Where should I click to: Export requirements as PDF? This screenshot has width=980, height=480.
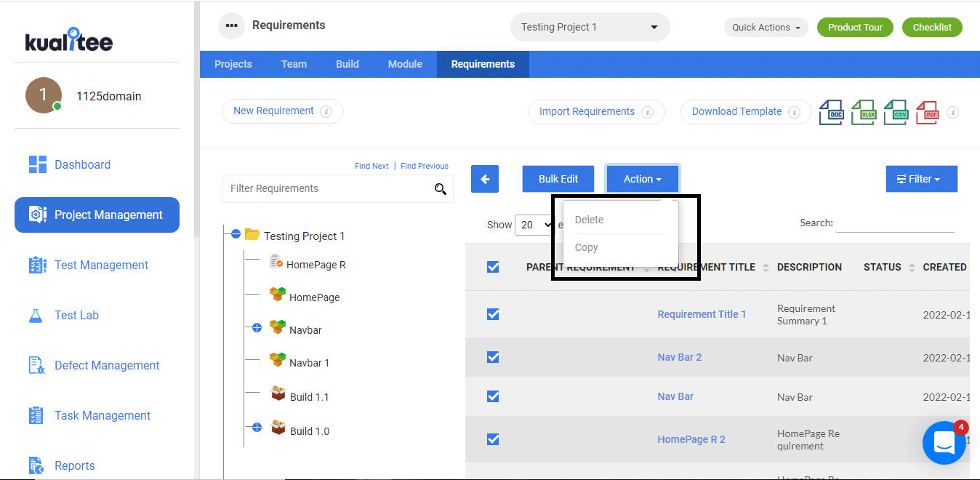click(x=927, y=112)
